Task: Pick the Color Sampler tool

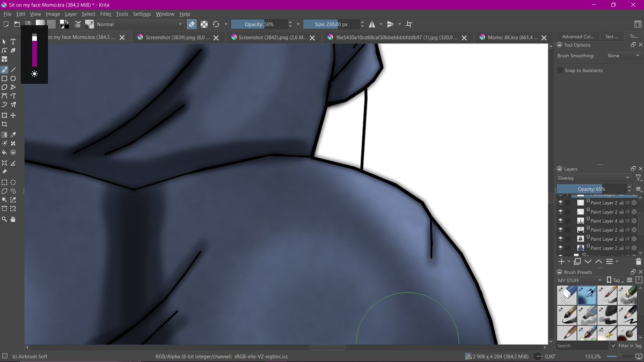Action: pyautogui.click(x=13, y=135)
